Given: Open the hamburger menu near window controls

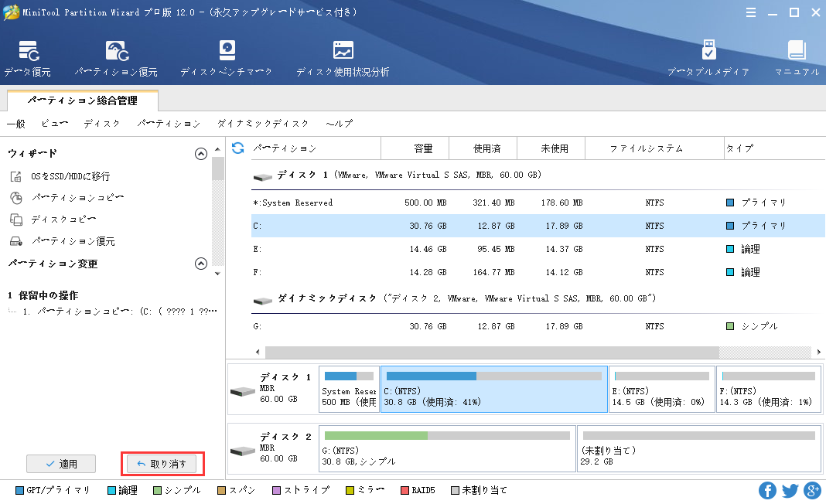Looking at the screenshot, I should [749, 12].
